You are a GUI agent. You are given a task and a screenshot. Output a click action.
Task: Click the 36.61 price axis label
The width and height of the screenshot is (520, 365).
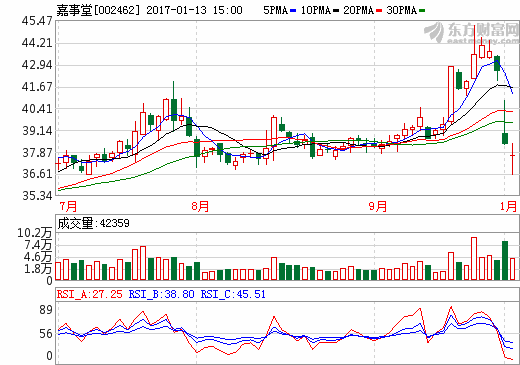tap(37, 174)
